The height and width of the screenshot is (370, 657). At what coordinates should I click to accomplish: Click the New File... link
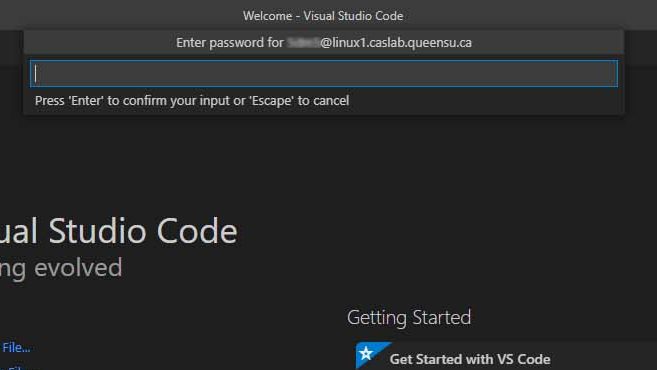point(16,347)
